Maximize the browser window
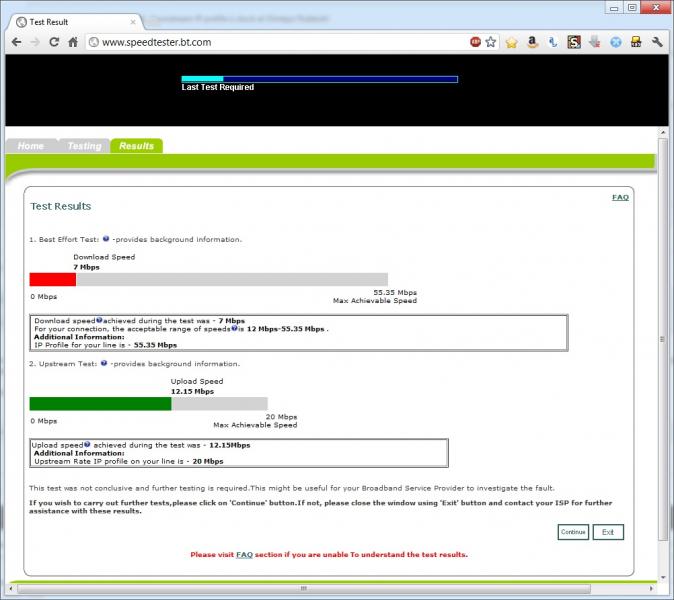 [631, 7]
